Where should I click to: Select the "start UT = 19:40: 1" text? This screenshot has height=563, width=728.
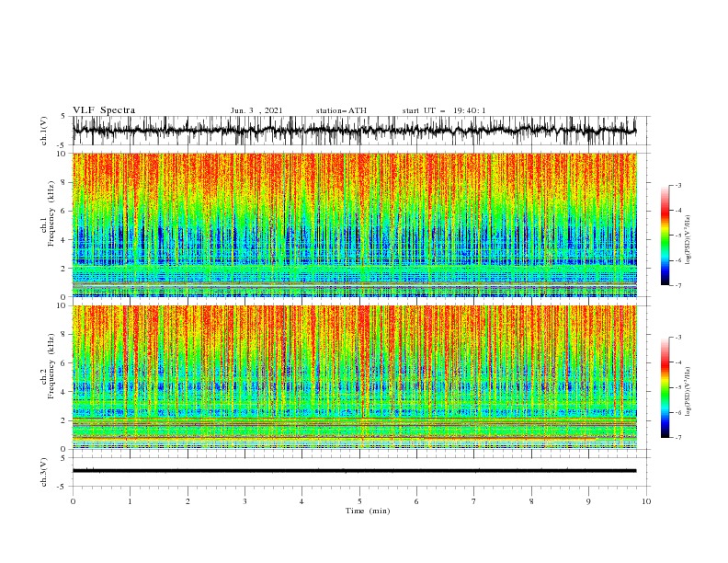444,110
